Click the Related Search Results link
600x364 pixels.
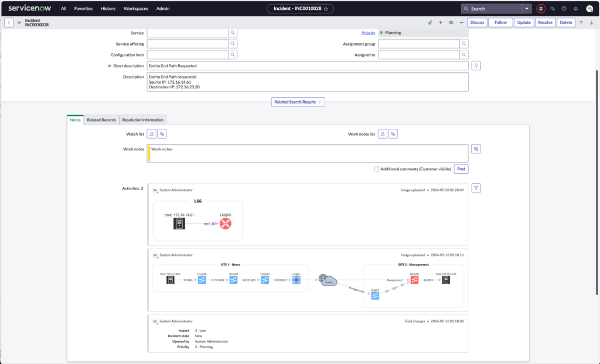pyautogui.click(x=298, y=101)
